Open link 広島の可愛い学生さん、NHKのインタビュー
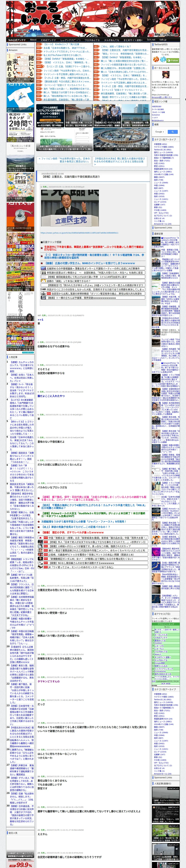Viewport: 186px width, 868px height. pos(90,263)
